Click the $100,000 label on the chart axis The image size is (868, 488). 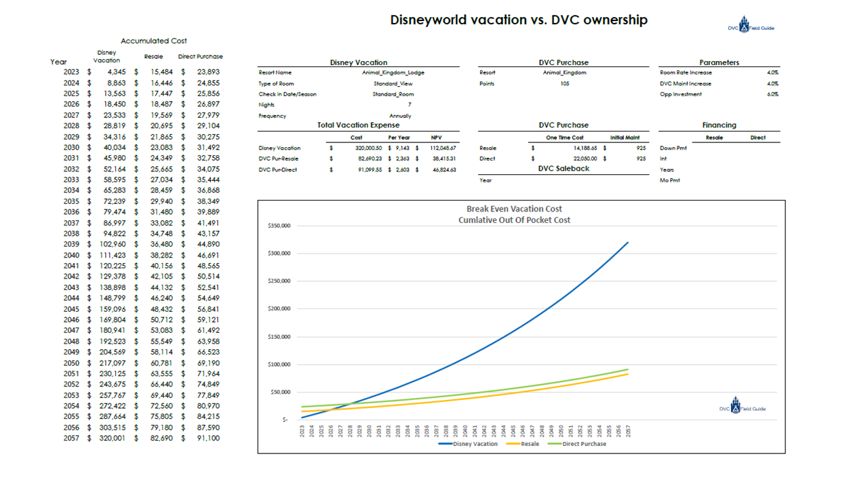(x=279, y=365)
